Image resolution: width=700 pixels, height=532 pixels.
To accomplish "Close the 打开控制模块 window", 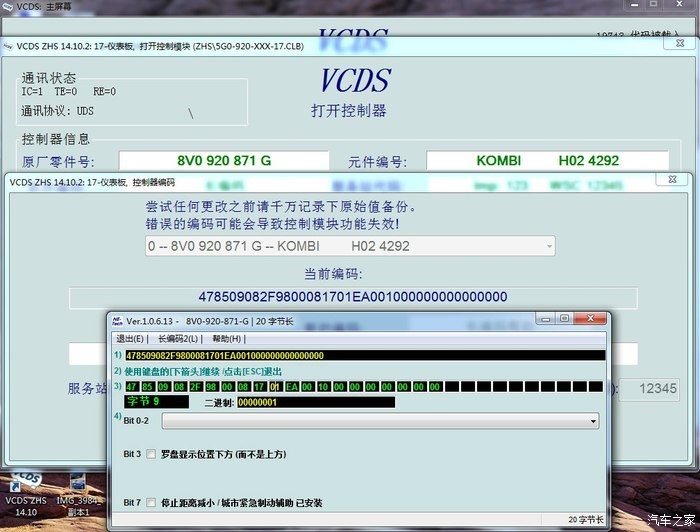I will point(680,43).
